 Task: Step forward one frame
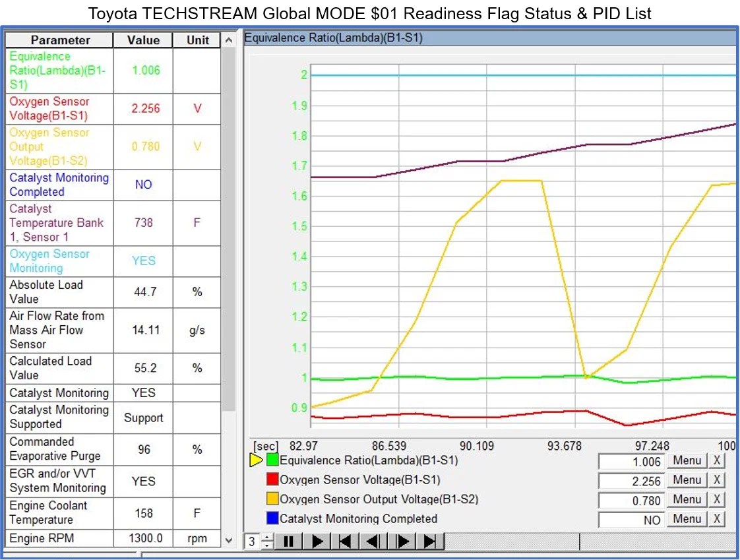(x=402, y=541)
